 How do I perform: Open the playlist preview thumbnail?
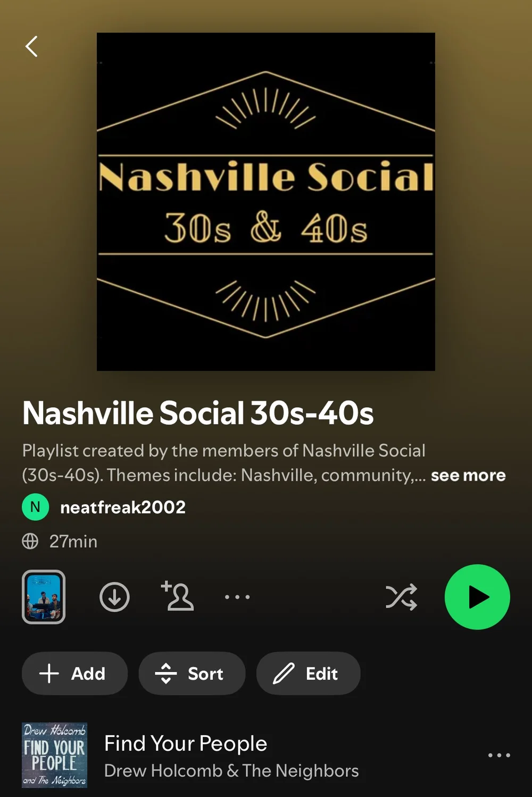44,597
